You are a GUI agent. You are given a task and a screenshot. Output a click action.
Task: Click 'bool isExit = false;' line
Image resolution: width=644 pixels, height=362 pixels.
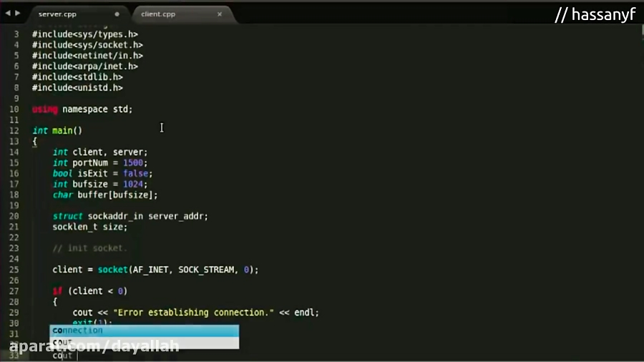point(102,173)
